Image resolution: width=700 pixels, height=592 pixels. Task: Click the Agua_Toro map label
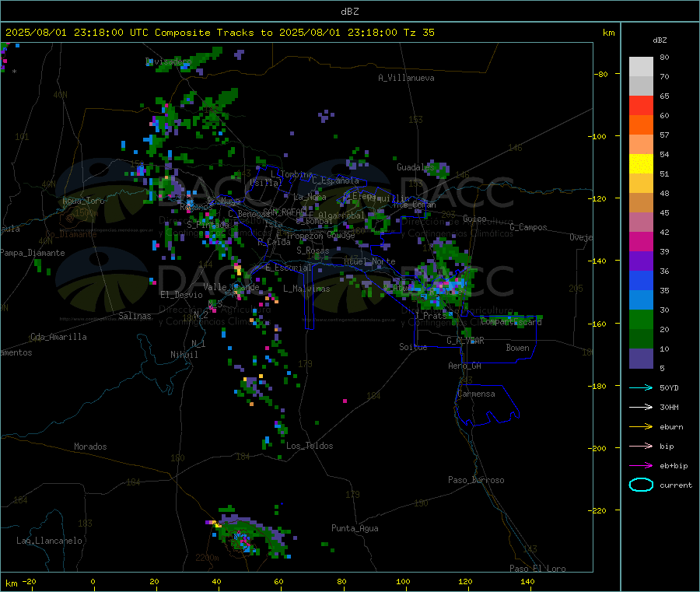[83, 201]
